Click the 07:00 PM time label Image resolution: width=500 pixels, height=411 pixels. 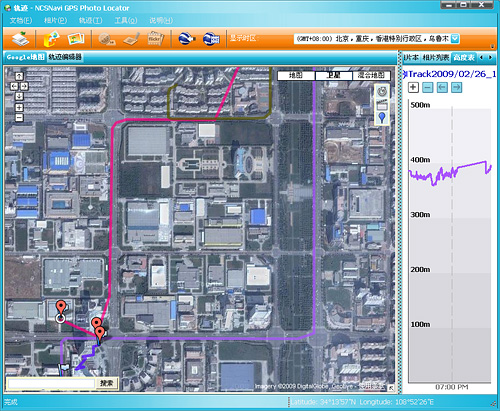[452, 387]
